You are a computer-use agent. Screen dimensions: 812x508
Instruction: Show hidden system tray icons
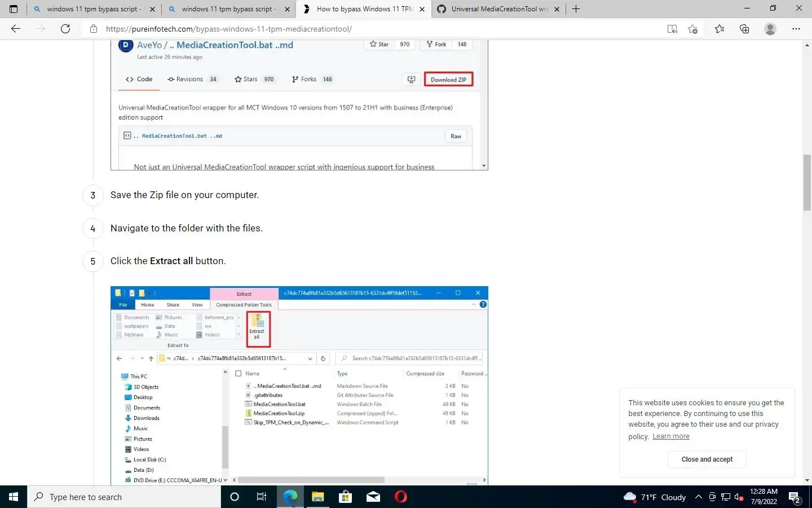tap(698, 497)
